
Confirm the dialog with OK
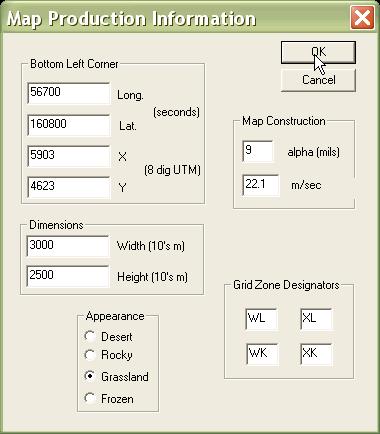(318, 52)
